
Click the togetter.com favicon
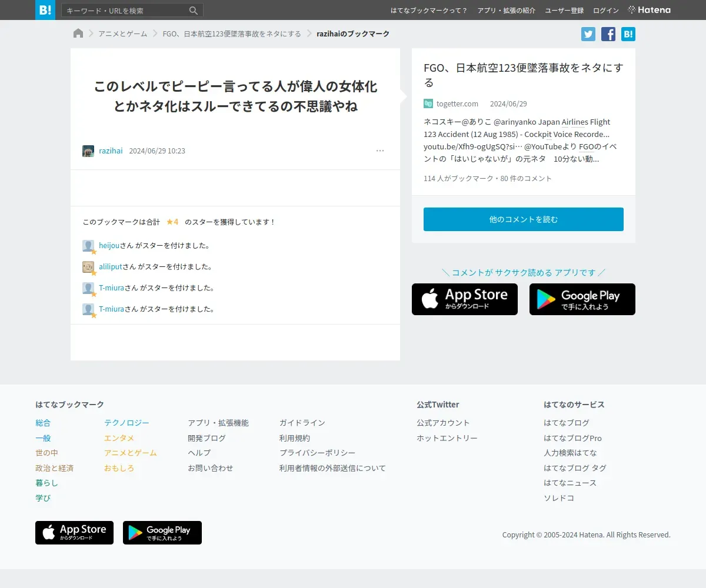pos(428,103)
